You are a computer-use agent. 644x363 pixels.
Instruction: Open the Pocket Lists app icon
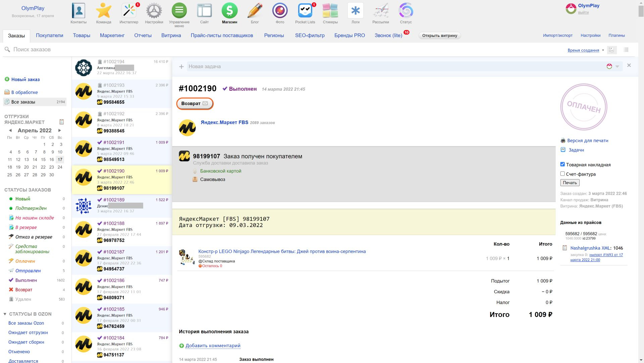pyautogui.click(x=305, y=11)
